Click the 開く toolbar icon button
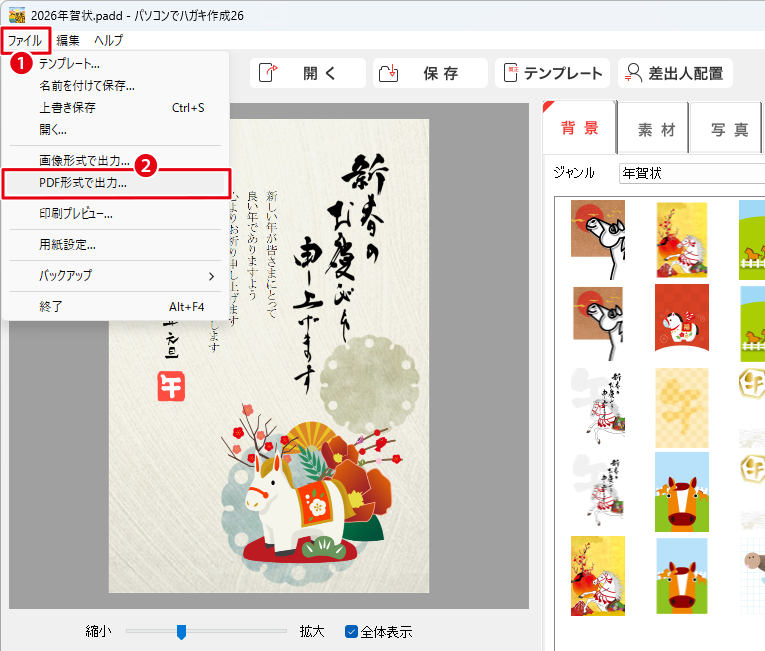Screen dimensions: 765x651 coord(306,73)
